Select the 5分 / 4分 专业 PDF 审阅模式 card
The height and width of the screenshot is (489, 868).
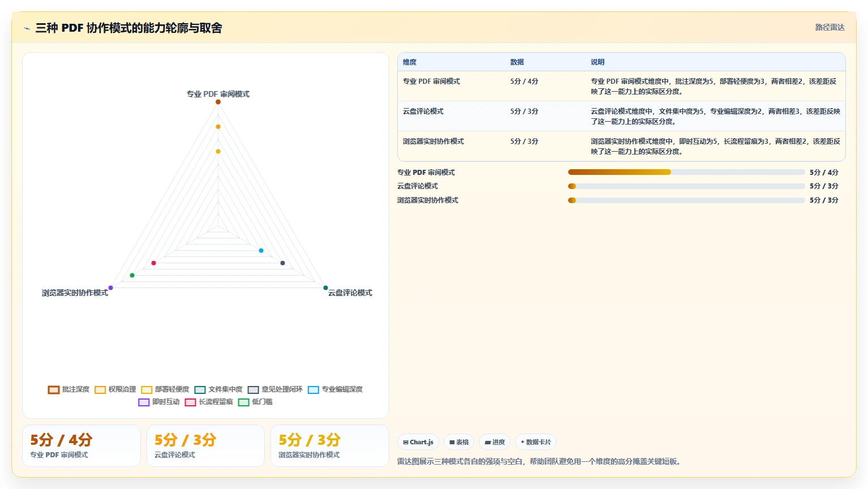[x=81, y=446]
